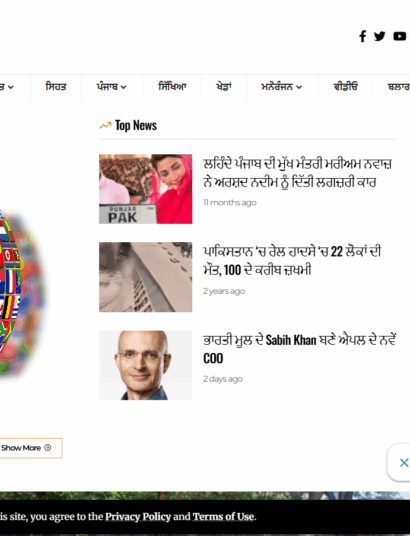Open the ਸਿਹਤ menu item
This screenshot has height=536, width=410.
click(x=56, y=87)
